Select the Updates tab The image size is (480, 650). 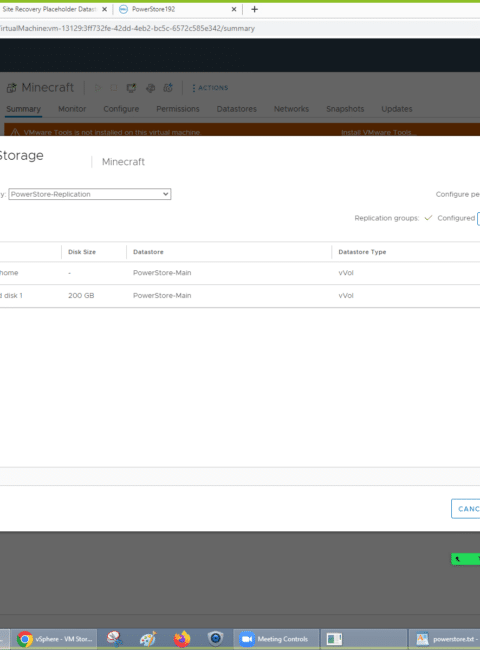(x=397, y=109)
